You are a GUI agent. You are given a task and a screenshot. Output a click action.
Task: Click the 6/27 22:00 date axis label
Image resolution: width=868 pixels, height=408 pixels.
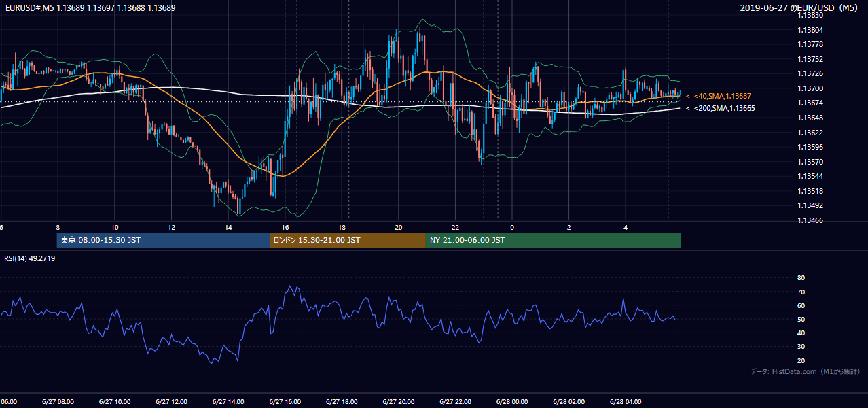(456, 402)
